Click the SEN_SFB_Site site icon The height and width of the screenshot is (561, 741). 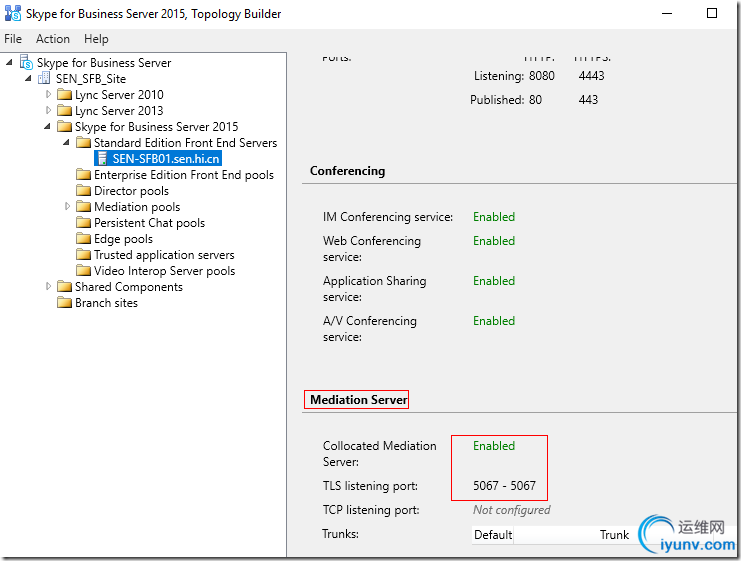coord(44,78)
